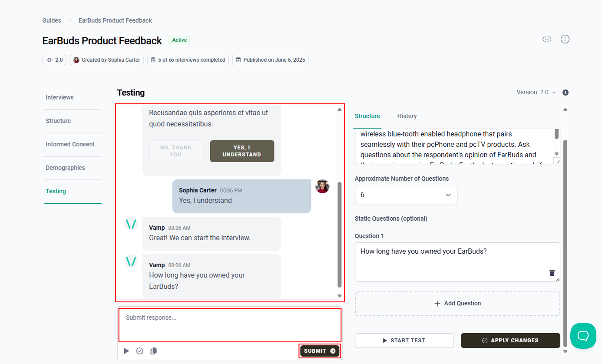This screenshot has height=364, width=602.
Task: Open the more options kebab menu
Action: click(565, 39)
